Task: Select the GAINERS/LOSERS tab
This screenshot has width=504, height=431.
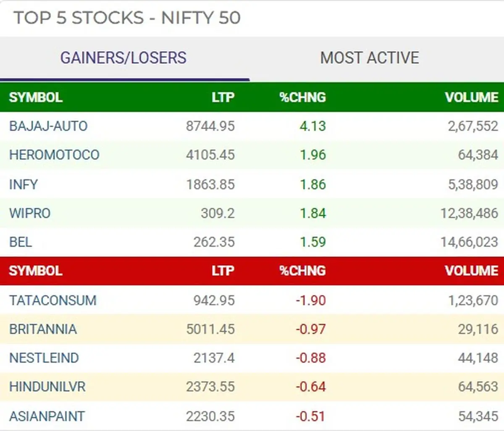Action: [123, 57]
